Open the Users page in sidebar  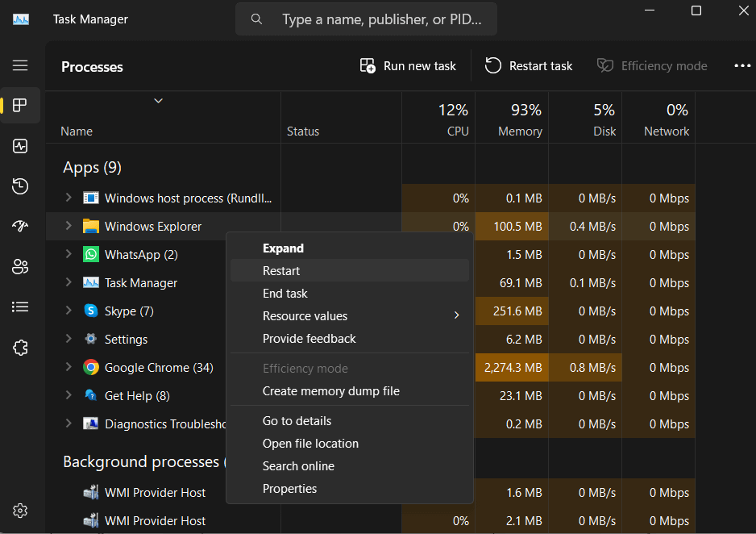tap(20, 267)
